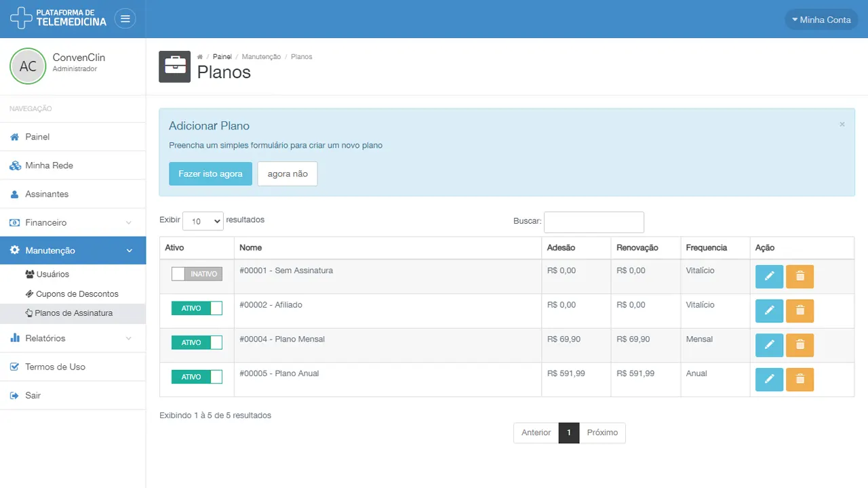
Task: Open Assinantes in sidebar
Action: click(73, 194)
